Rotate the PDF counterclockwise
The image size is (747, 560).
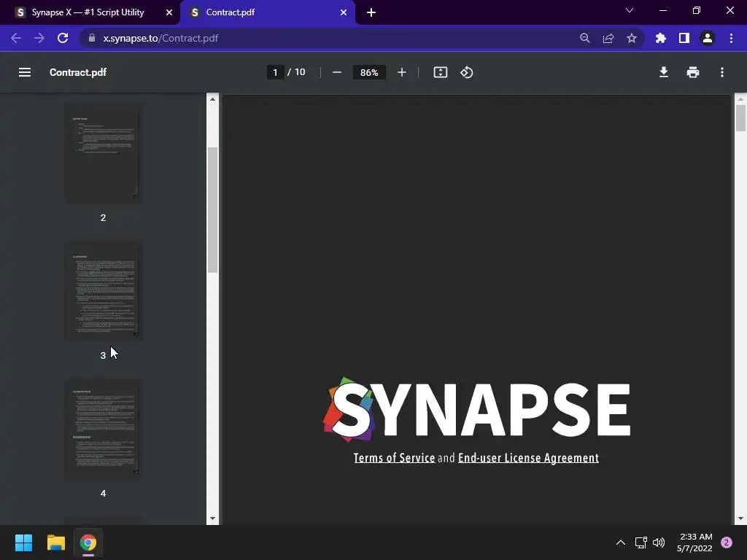pos(466,72)
